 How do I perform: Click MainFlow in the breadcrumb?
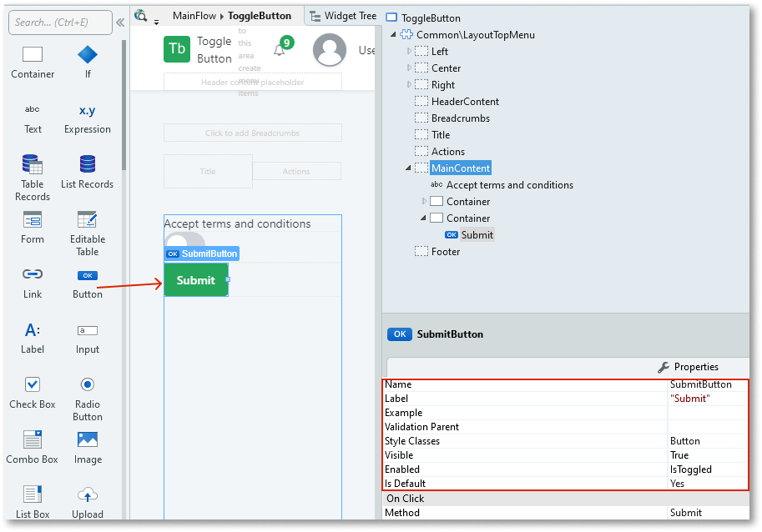[194, 16]
